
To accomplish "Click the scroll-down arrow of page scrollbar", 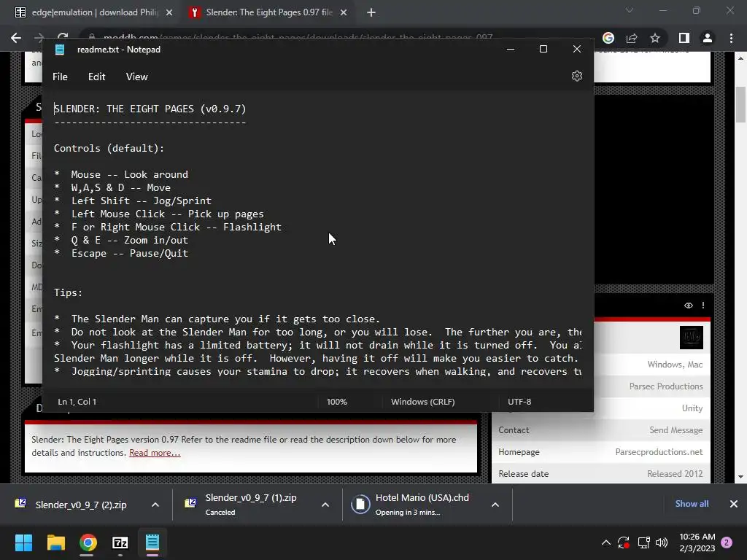I will tap(741, 477).
